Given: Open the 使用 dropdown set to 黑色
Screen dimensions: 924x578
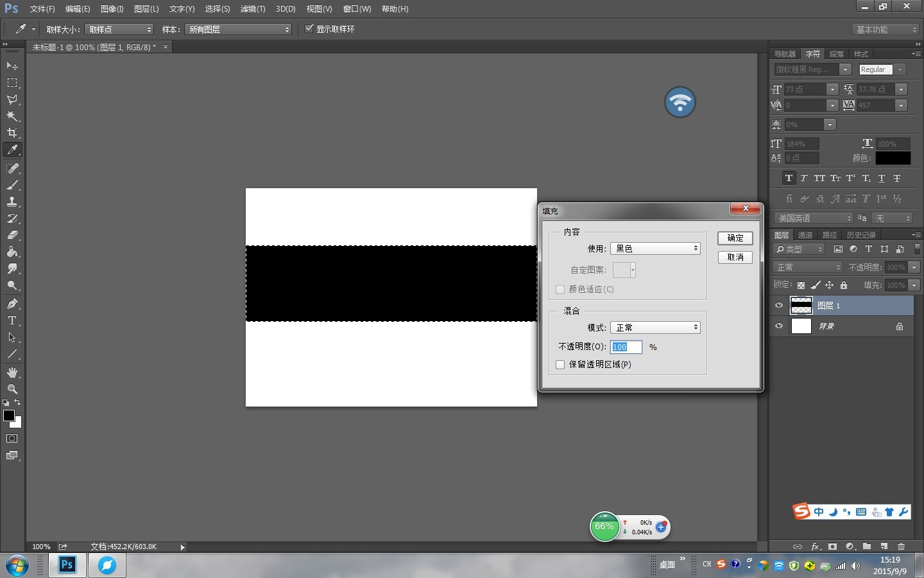Looking at the screenshot, I should [x=655, y=249].
